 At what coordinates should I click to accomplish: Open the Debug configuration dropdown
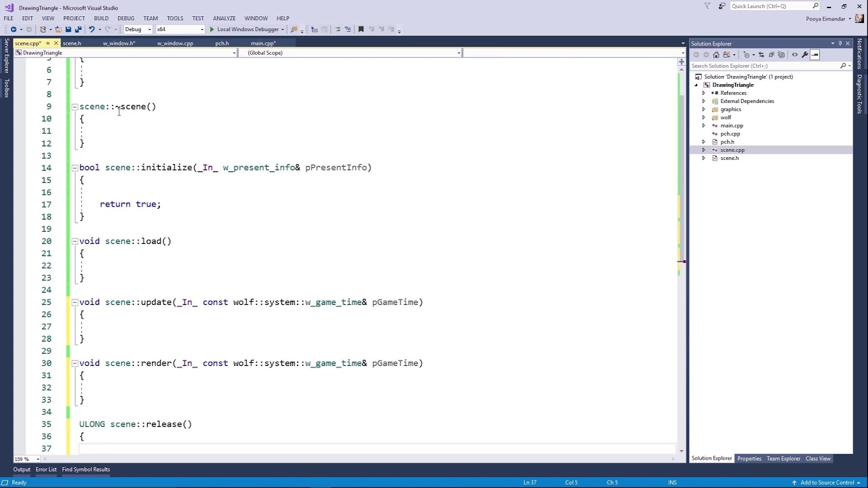[x=138, y=29]
